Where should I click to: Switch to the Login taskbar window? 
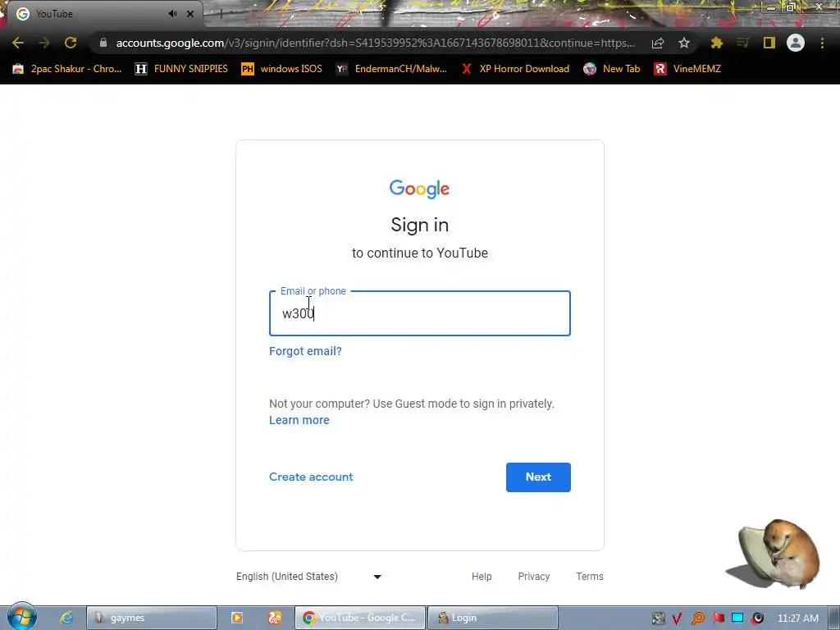click(x=493, y=618)
